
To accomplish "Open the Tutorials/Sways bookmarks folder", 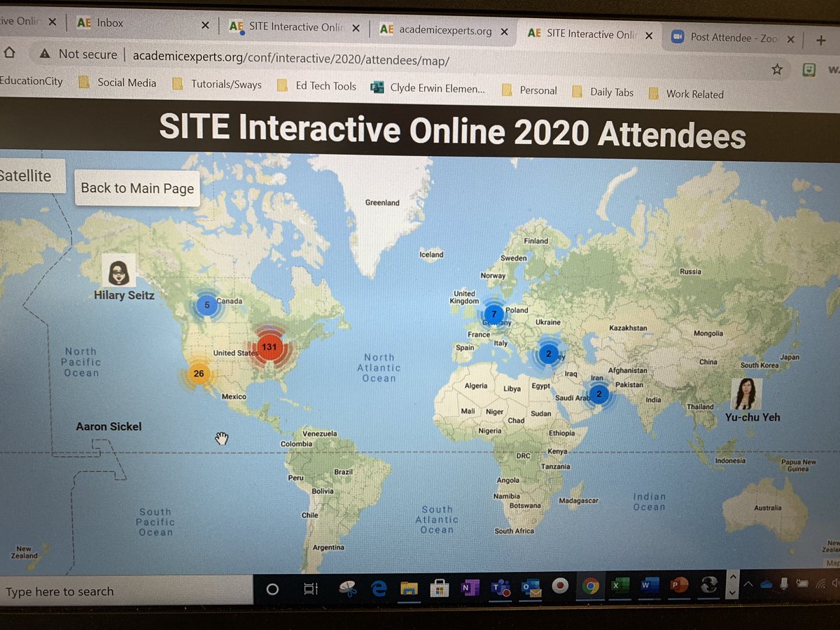I will (216, 84).
